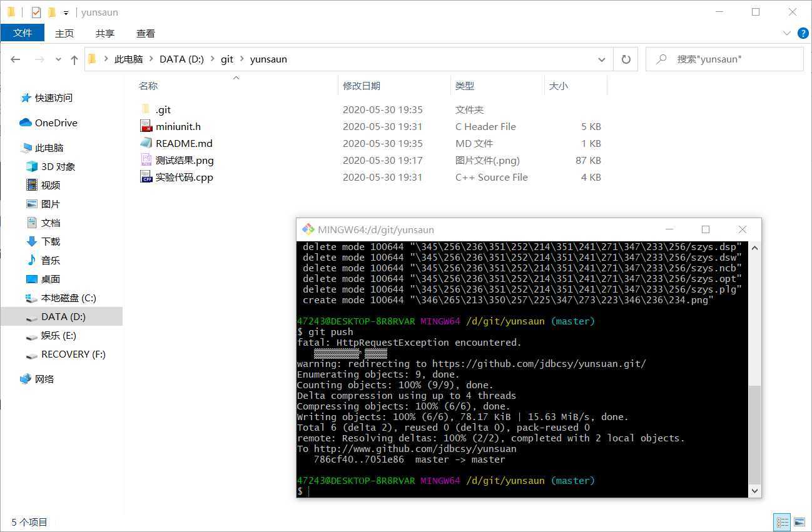Click the 此电脑 breadcrumb in address bar
Screen dimensions: 812x532
pyautogui.click(x=129, y=59)
